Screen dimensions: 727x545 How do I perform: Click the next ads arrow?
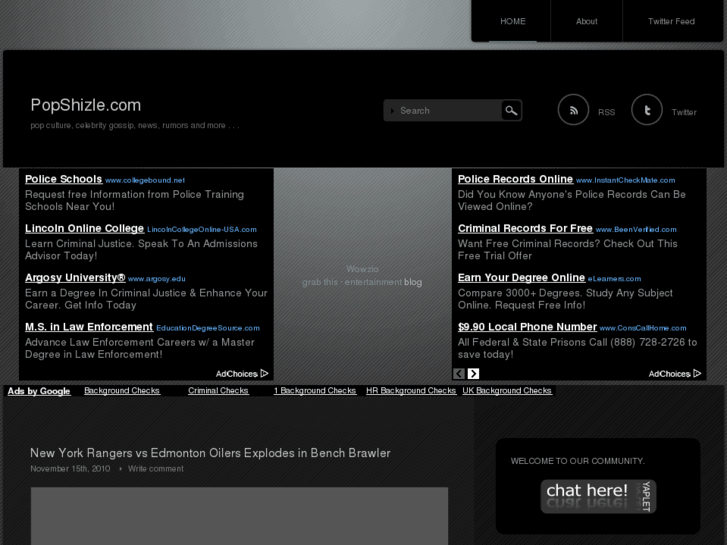(473, 373)
